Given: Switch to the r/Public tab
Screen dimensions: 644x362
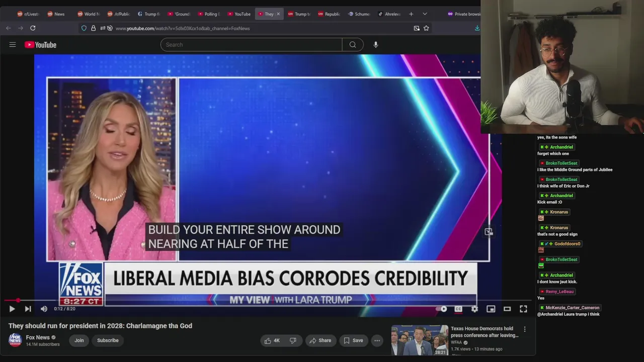Looking at the screenshot, I should [x=118, y=14].
